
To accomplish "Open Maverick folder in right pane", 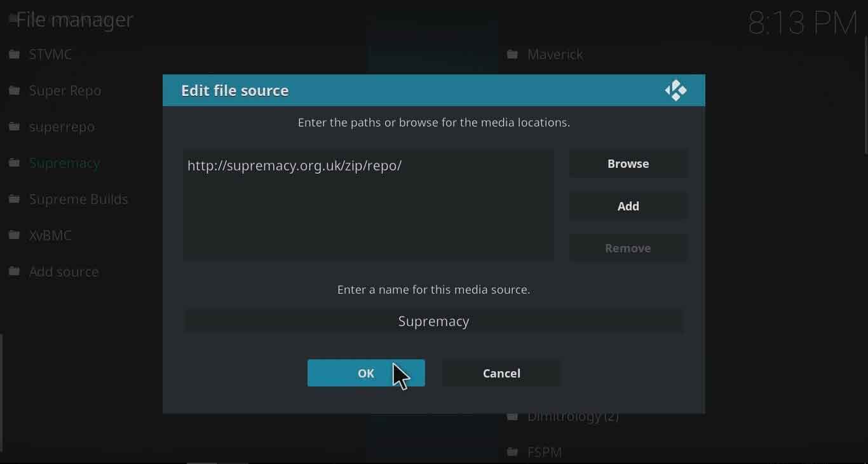I will (555, 55).
